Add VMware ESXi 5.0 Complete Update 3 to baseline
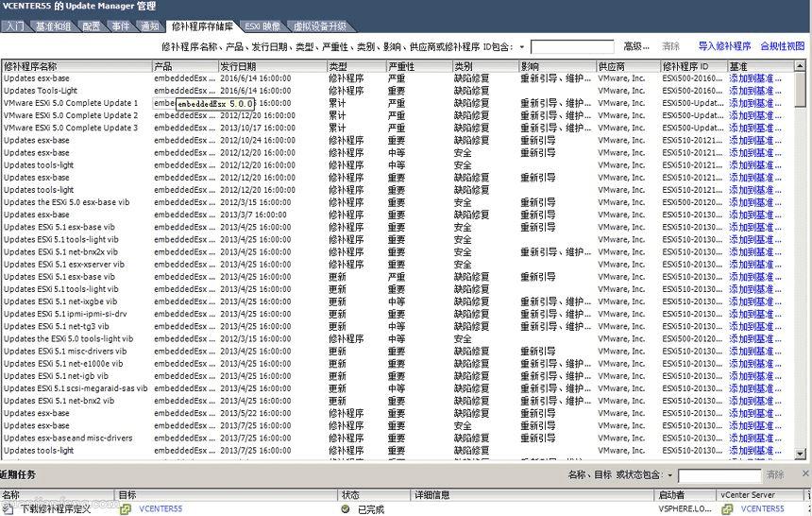The height and width of the screenshot is (516, 812). (x=755, y=129)
